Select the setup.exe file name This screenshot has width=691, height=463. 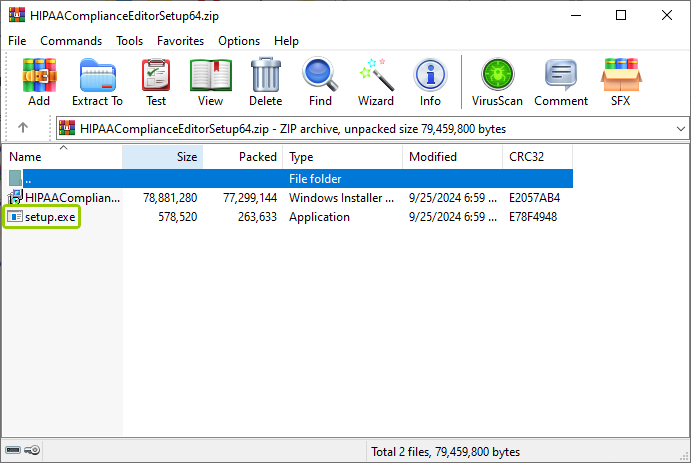[50, 217]
